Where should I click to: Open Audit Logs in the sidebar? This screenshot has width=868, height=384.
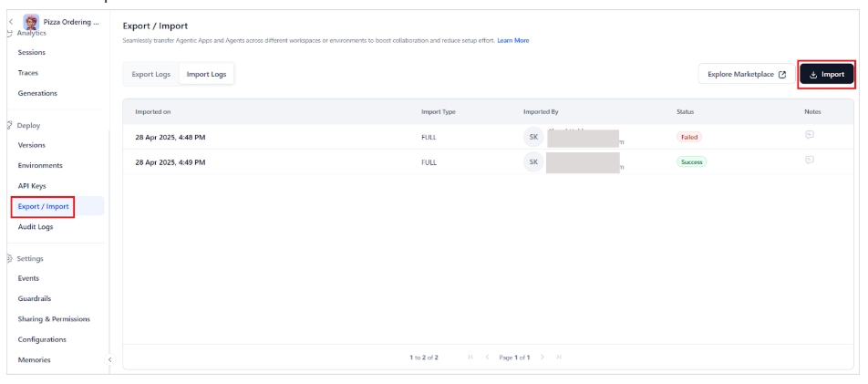click(36, 226)
